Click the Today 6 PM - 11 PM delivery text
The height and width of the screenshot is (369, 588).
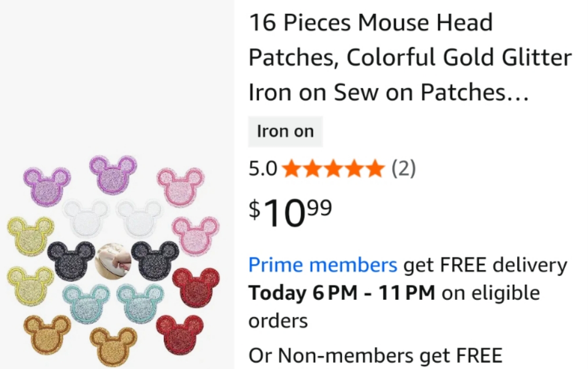coord(342,292)
